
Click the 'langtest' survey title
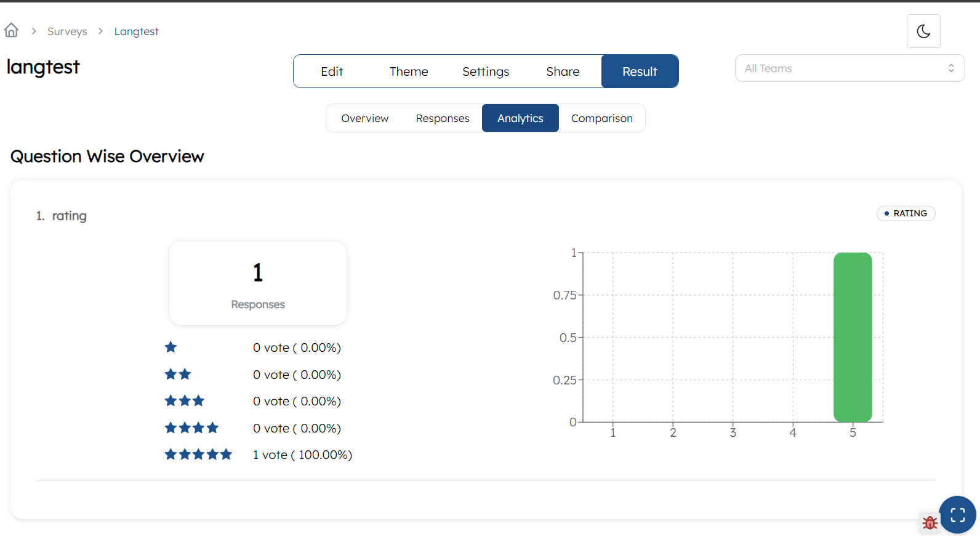(43, 67)
